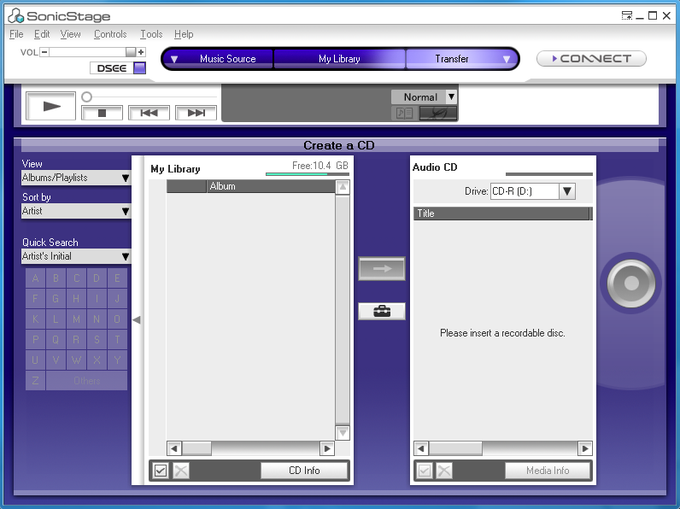Switch to Music Source tab

(228, 59)
